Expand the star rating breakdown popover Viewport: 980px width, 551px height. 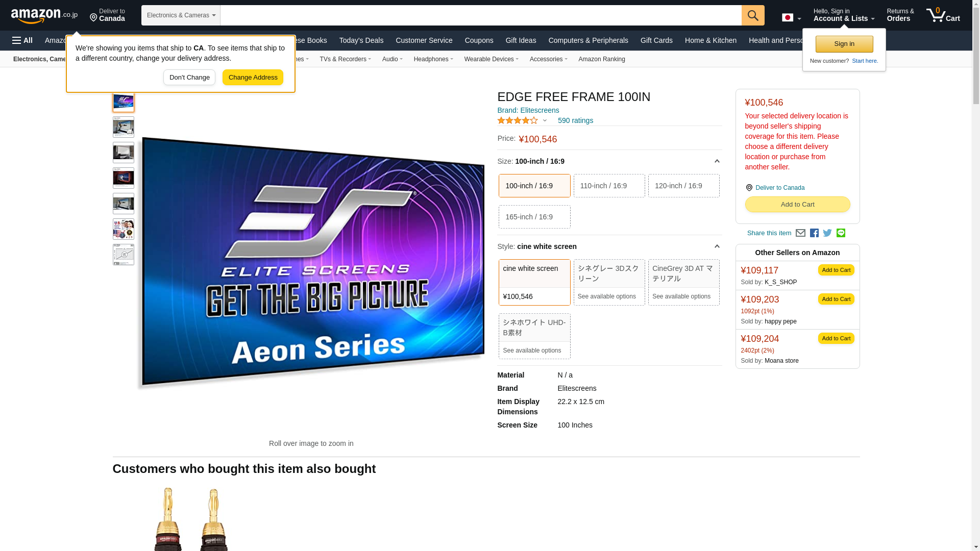click(522, 120)
